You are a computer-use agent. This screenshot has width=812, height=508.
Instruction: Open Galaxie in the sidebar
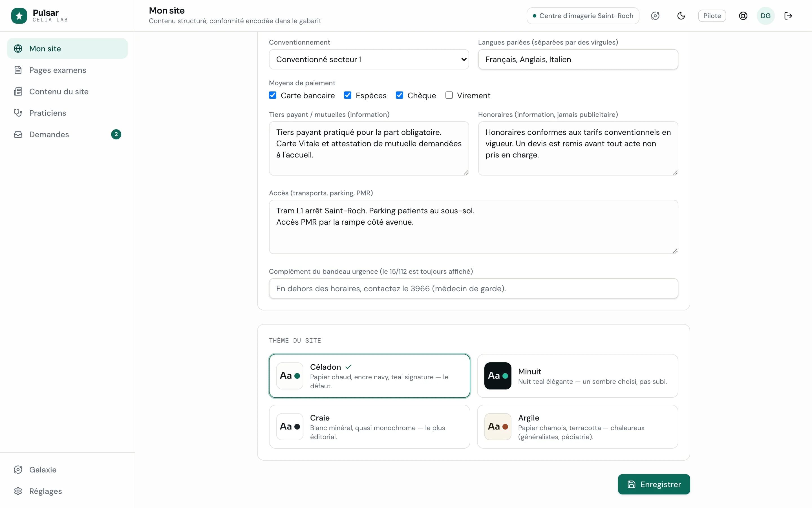[x=67, y=470]
